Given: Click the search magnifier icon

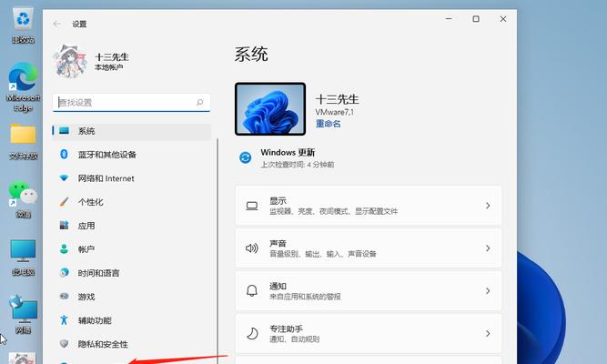Looking at the screenshot, I should pyautogui.click(x=199, y=102).
